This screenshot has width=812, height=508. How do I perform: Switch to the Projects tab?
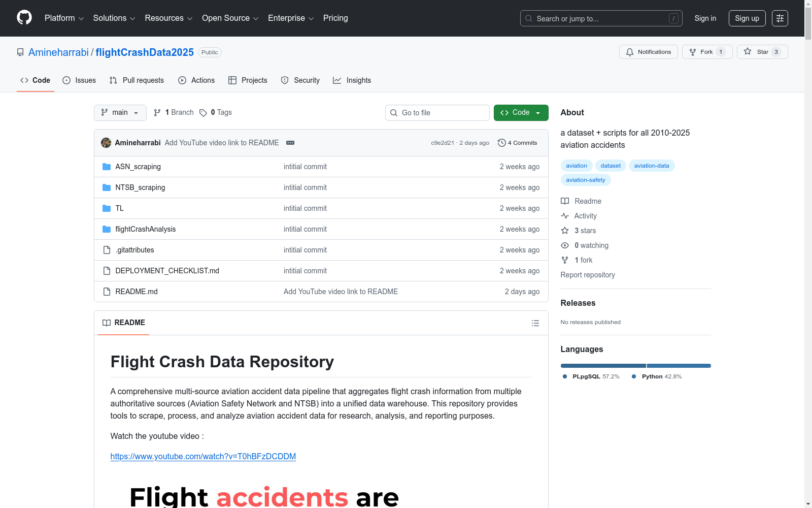click(x=248, y=80)
